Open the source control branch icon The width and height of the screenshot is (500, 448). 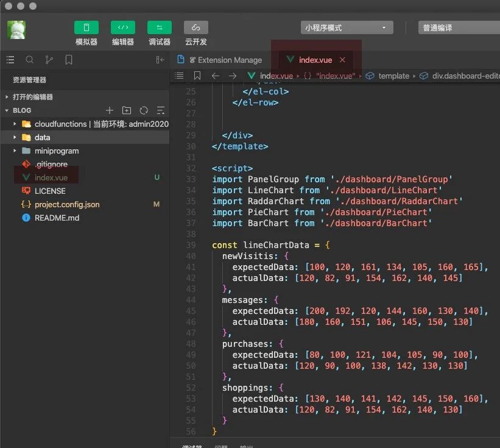(49, 60)
